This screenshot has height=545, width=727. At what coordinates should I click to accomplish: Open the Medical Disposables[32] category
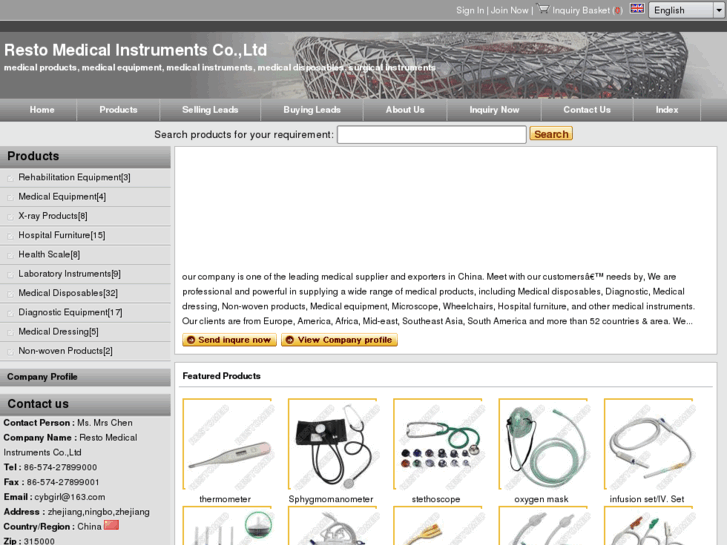pyautogui.click(x=68, y=293)
